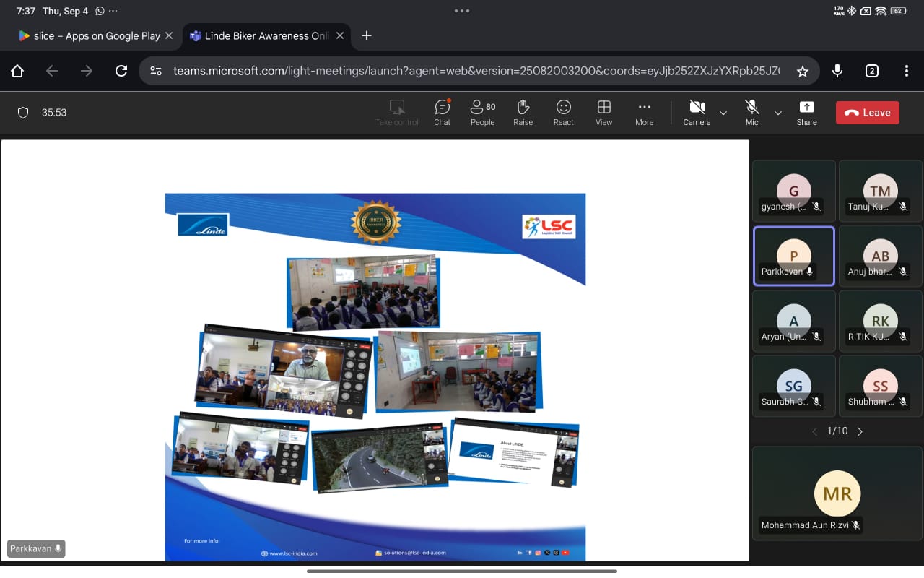Screen dimensions: 924x578
Task: Open the Chrome three-dot menu
Action: [906, 71]
